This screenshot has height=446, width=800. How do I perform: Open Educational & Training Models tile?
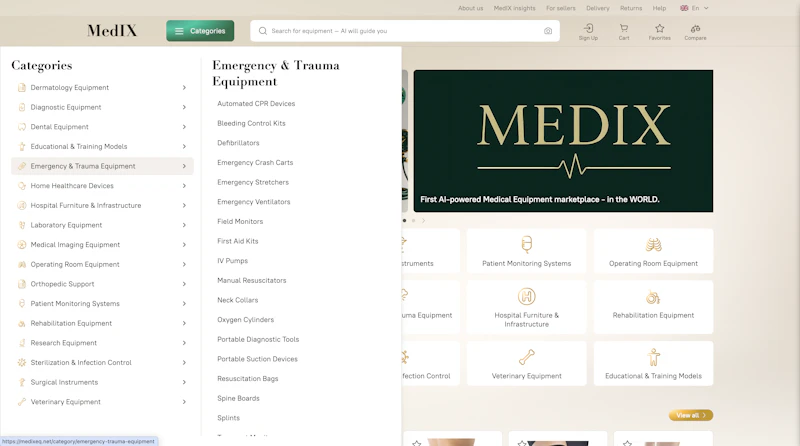tap(653, 363)
